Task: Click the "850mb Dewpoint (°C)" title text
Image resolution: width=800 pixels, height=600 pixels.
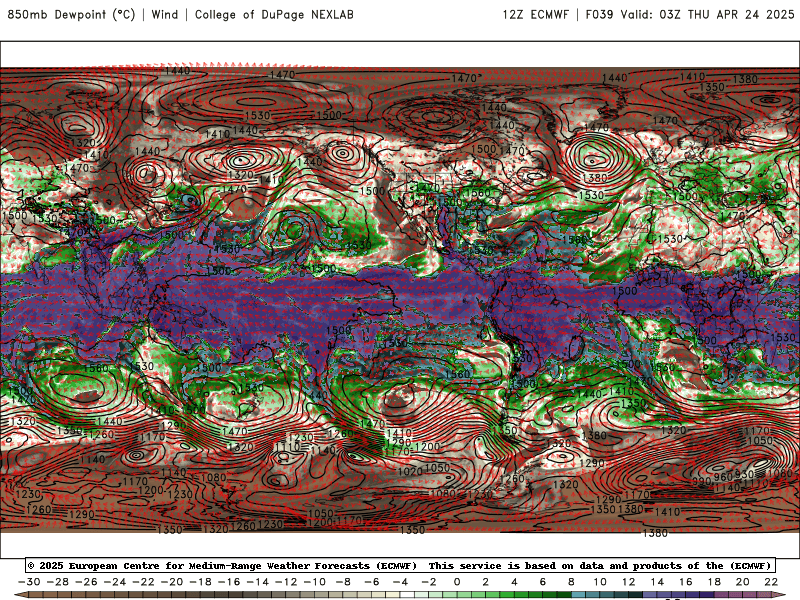Action: [71, 15]
